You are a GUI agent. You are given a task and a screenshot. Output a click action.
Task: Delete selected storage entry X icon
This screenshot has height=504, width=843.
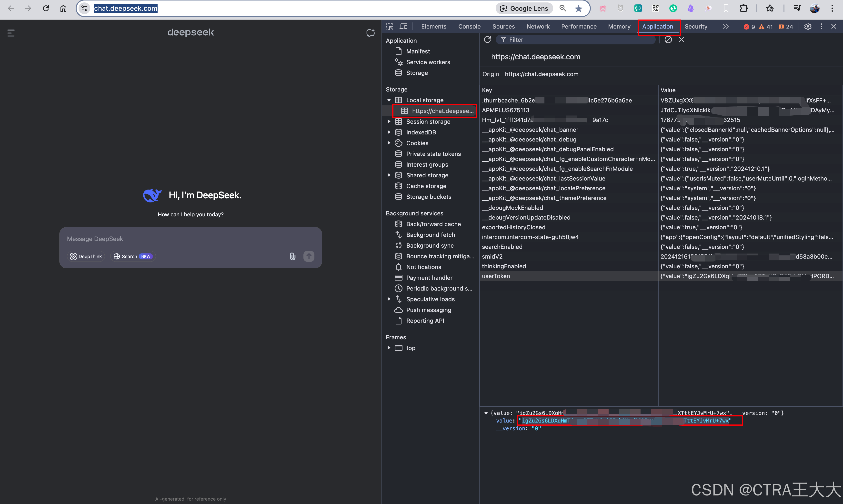pyautogui.click(x=681, y=40)
